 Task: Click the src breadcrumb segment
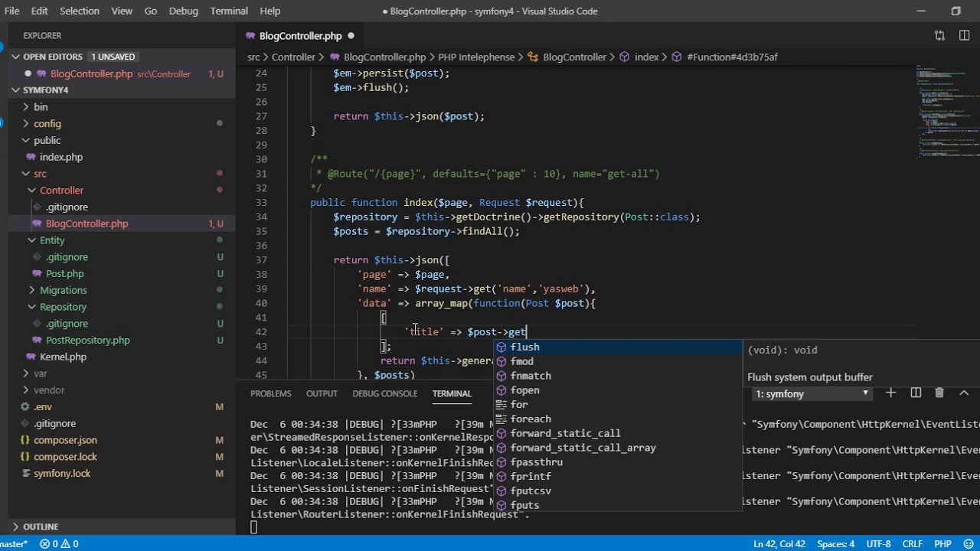pyautogui.click(x=253, y=57)
